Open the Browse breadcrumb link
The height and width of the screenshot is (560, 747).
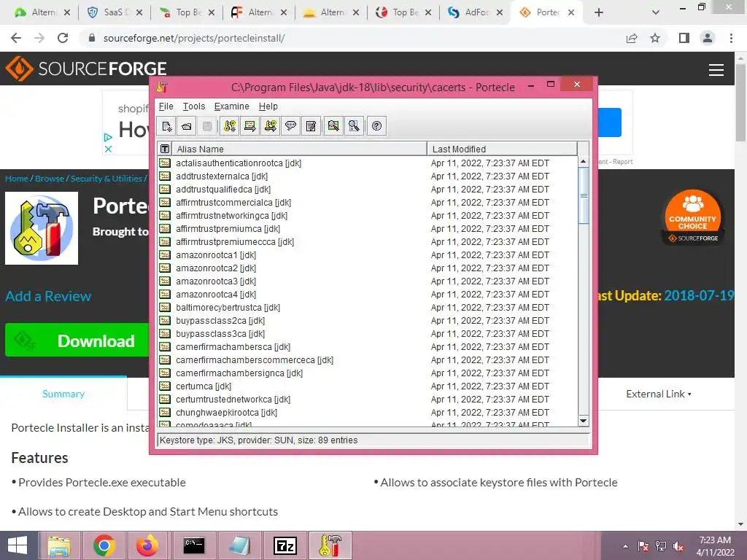(x=50, y=179)
